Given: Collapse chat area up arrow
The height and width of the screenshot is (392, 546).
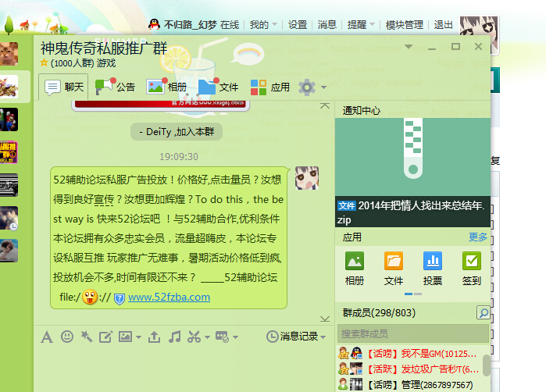Looking at the screenshot, I should pos(324,105).
